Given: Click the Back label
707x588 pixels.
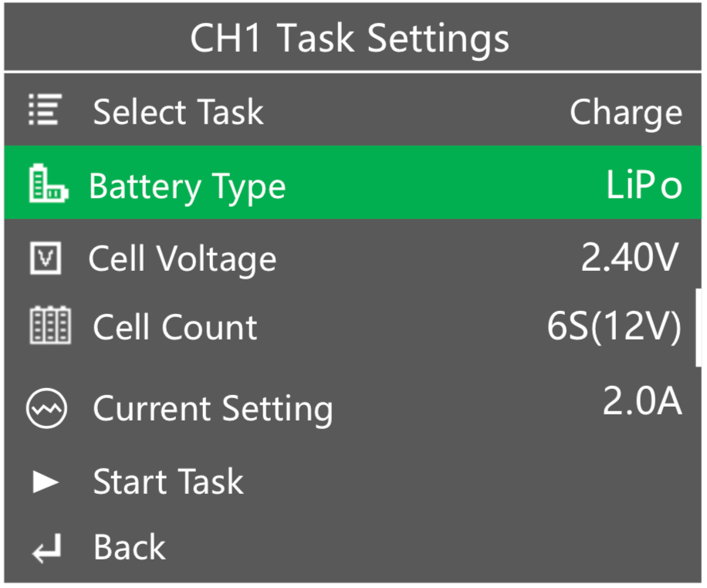Looking at the screenshot, I should 129,547.
